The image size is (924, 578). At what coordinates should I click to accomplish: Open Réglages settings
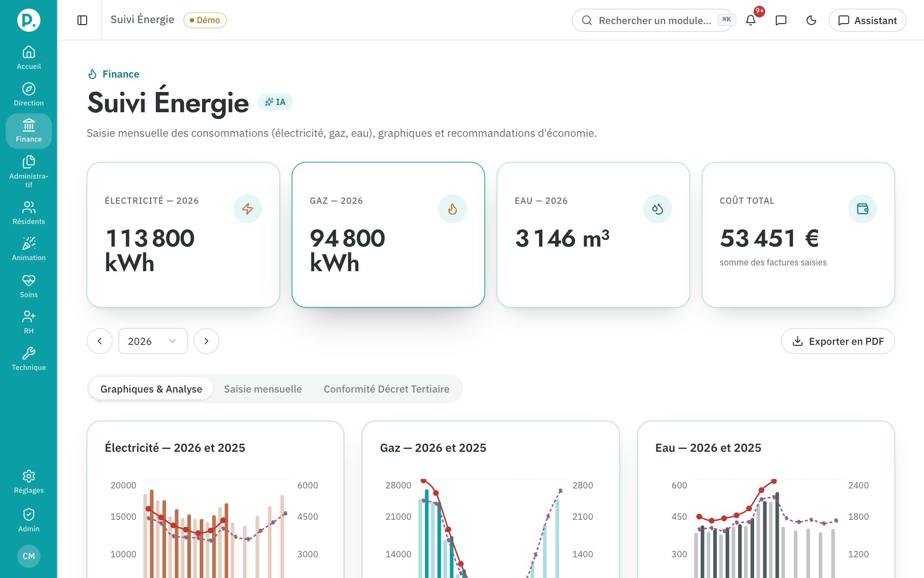tap(29, 482)
